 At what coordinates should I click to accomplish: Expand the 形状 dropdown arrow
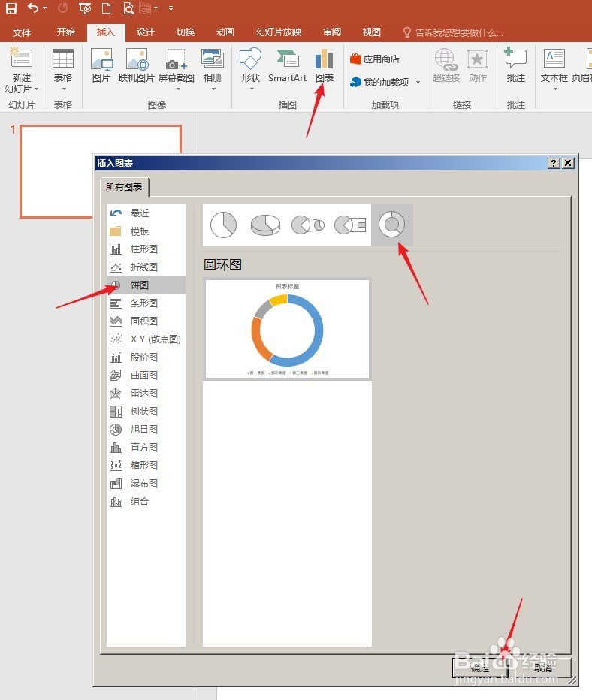point(252,89)
